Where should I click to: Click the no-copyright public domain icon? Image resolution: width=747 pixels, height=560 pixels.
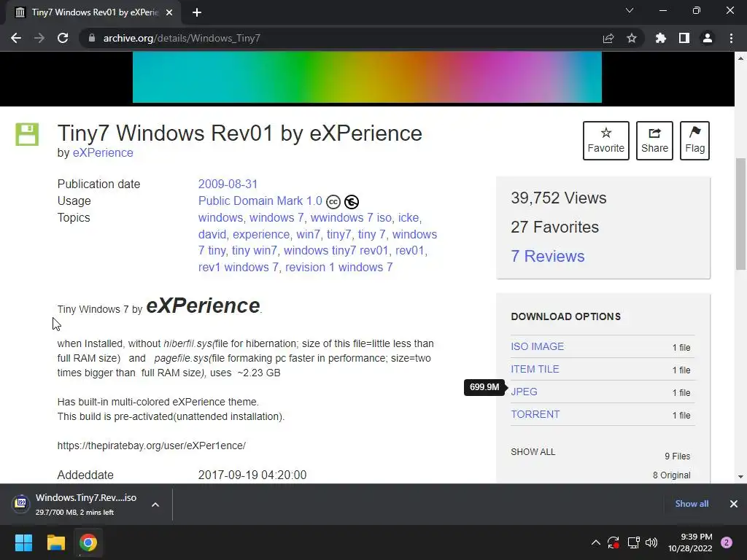[x=352, y=202]
